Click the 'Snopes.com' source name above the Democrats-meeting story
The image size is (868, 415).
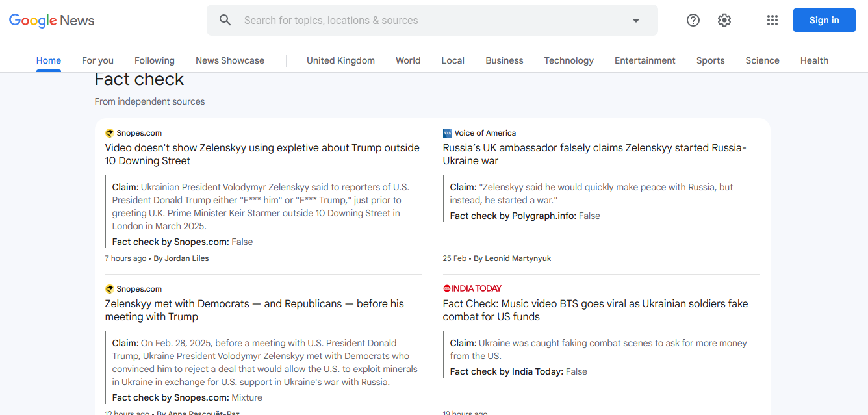click(139, 289)
